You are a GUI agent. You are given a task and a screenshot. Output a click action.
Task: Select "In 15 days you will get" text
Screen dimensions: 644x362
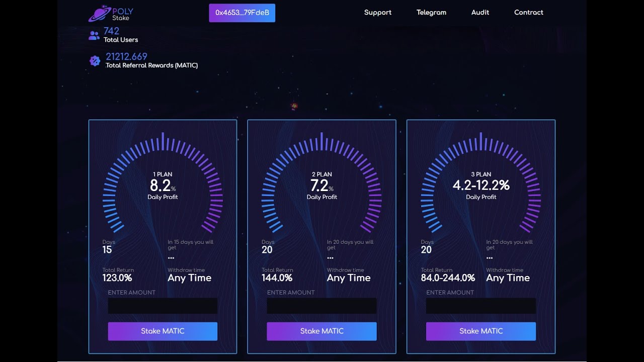click(190, 244)
